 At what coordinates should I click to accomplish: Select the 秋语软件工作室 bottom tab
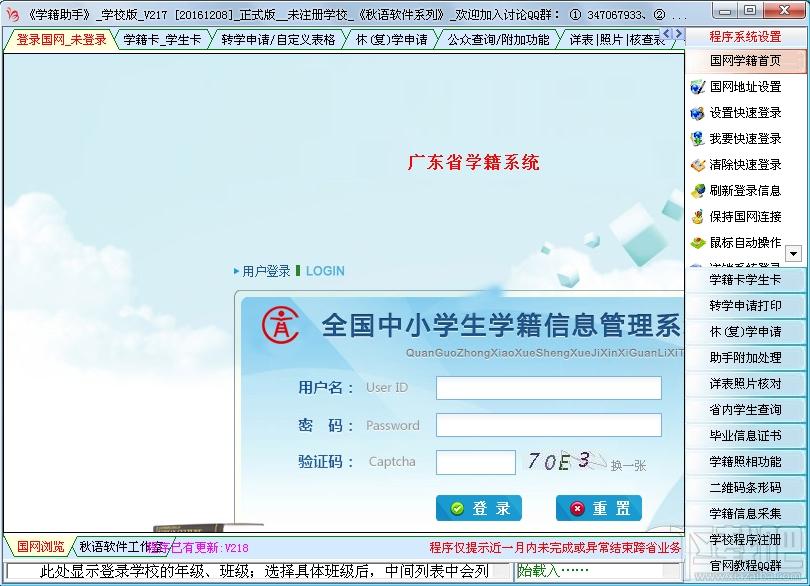[121, 547]
